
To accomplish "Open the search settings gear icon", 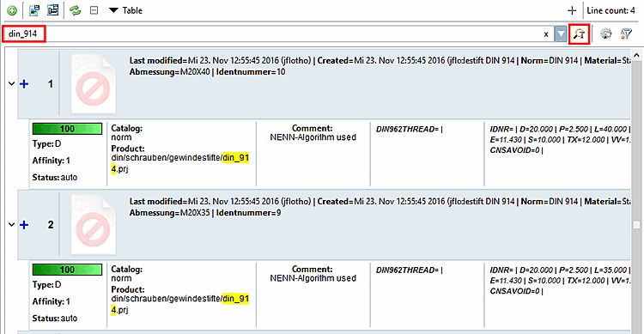I will click(606, 33).
